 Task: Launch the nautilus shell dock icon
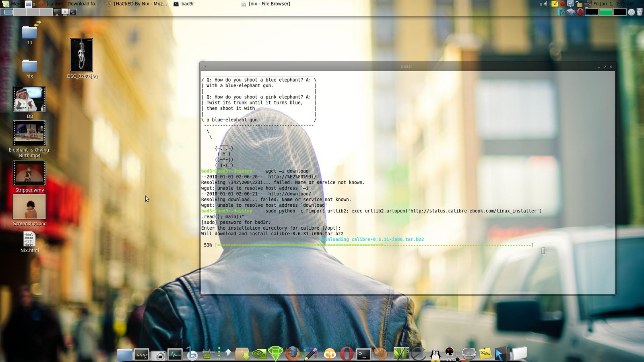coord(380,354)
